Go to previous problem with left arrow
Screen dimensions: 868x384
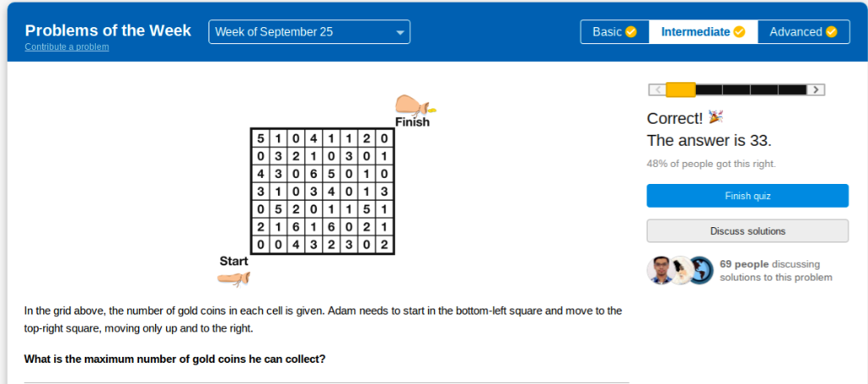click(x=657, y=89)
